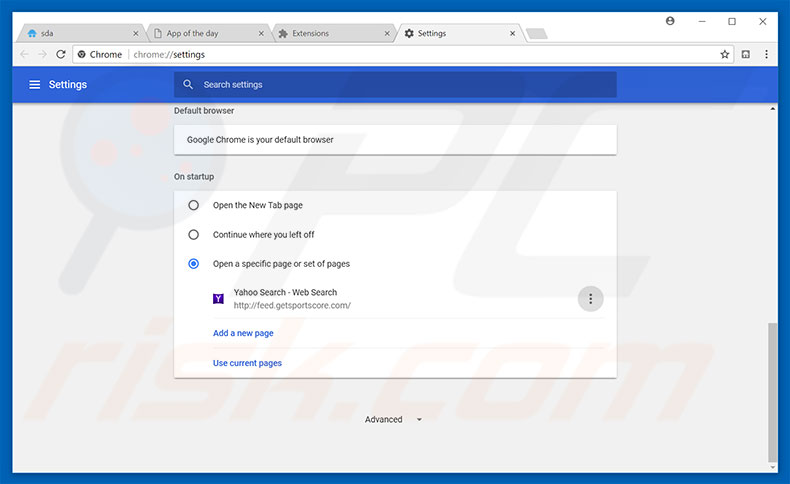Switch to the Settings tab
Viewport: 790px width, 484px height.
[x=459, y=33]
